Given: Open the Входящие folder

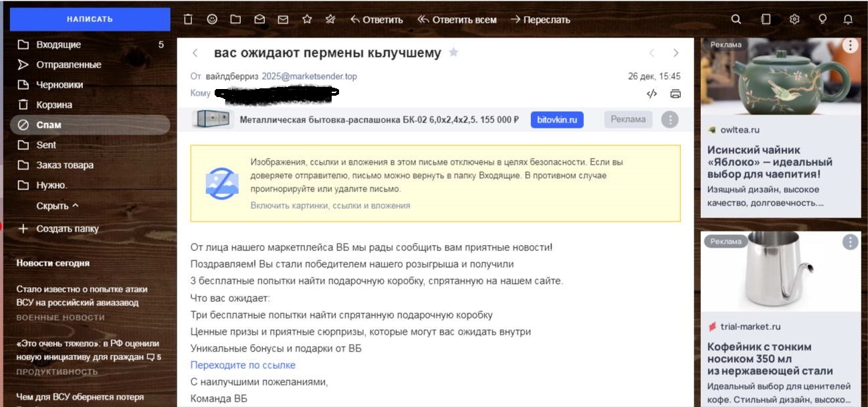Looking at the screenshot, I should (x=59, y=45).
